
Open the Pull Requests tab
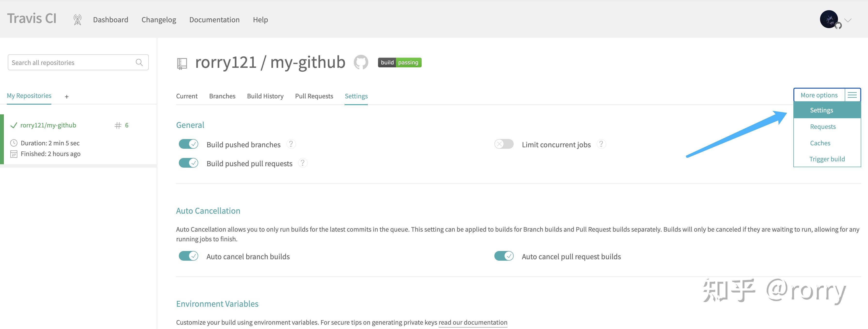pyautogui.click(x=314, y=96)
